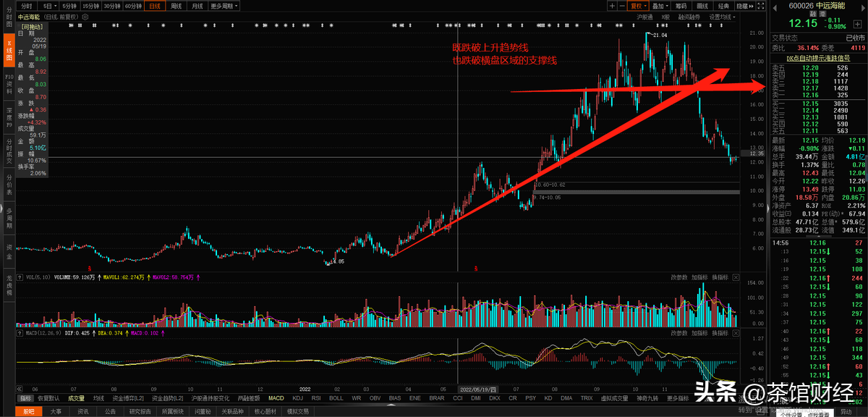Open the 5日 period dropdown
Viewport: 868px width, 417px height.
pos(50,6)
